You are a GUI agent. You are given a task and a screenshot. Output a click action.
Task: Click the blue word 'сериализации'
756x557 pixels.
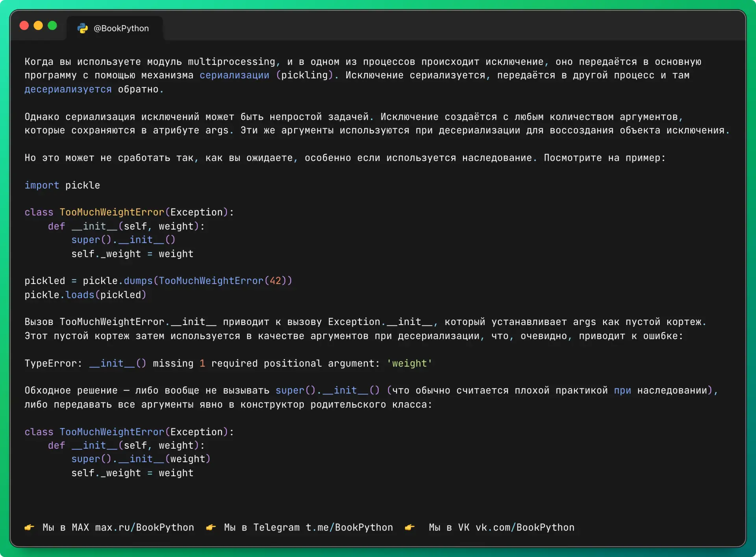pos(235,75)
